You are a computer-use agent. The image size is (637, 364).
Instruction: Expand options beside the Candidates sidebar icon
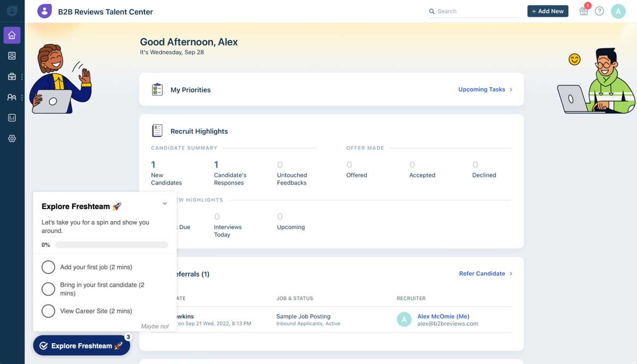21,97
